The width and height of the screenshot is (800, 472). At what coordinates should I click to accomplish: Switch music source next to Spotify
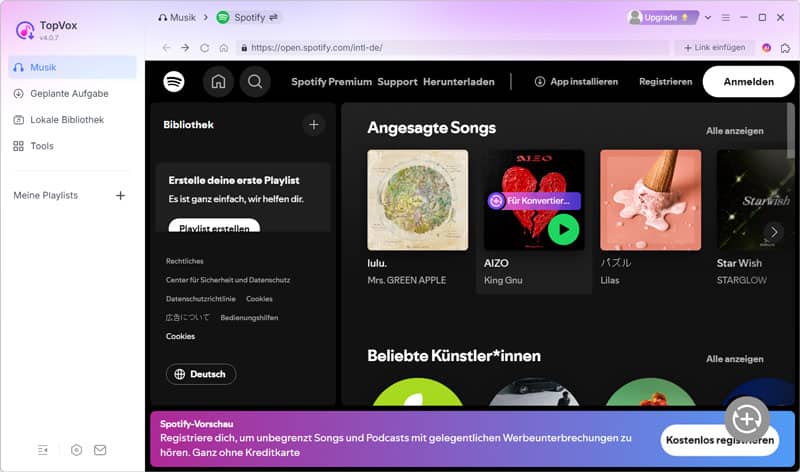[x=274, y=17]
